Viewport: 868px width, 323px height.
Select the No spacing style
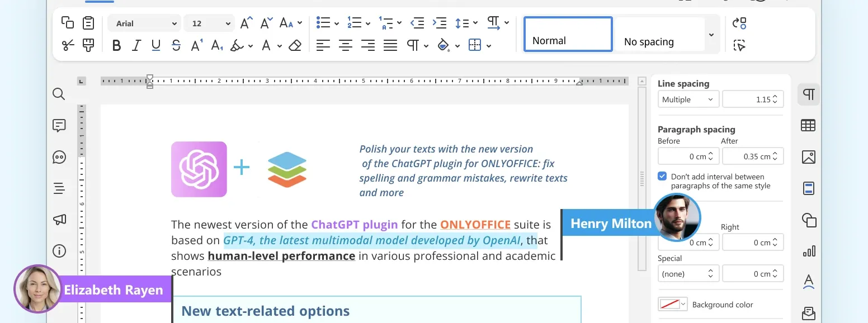pyautogui.click(x=660, y=35)
